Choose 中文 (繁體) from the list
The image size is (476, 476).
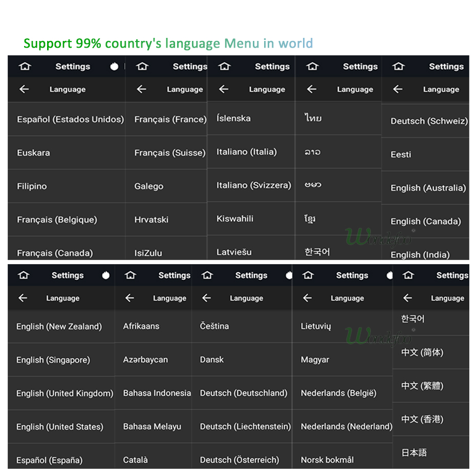tap(422, 386)
